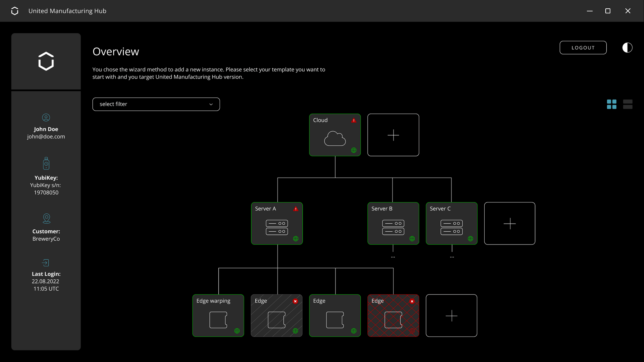Image resolution: width=644 pixels, height=362 pixels.
Task: Click the United Manufacturing Hub hexagon logo
Action: click(46, 61)
